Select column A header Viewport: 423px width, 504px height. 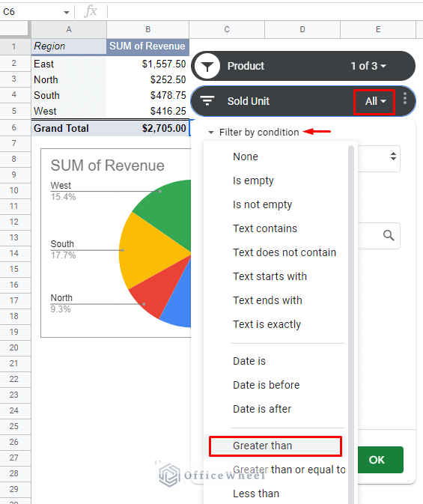[69, 29]
